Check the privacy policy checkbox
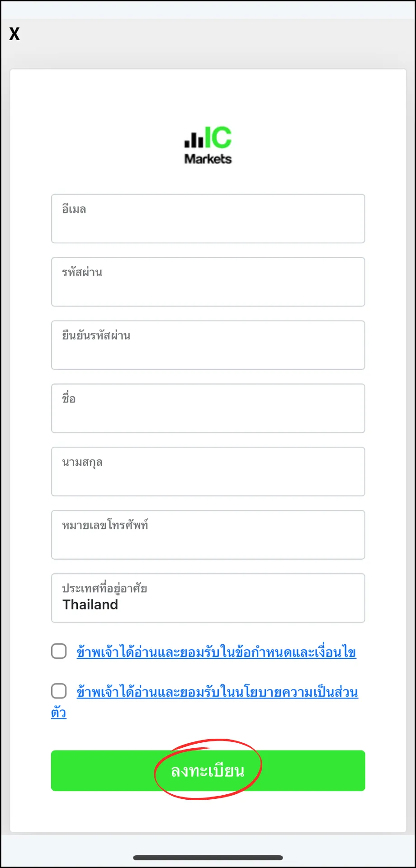The height and width of the screenshot is (868, 416). click(59, 691)
